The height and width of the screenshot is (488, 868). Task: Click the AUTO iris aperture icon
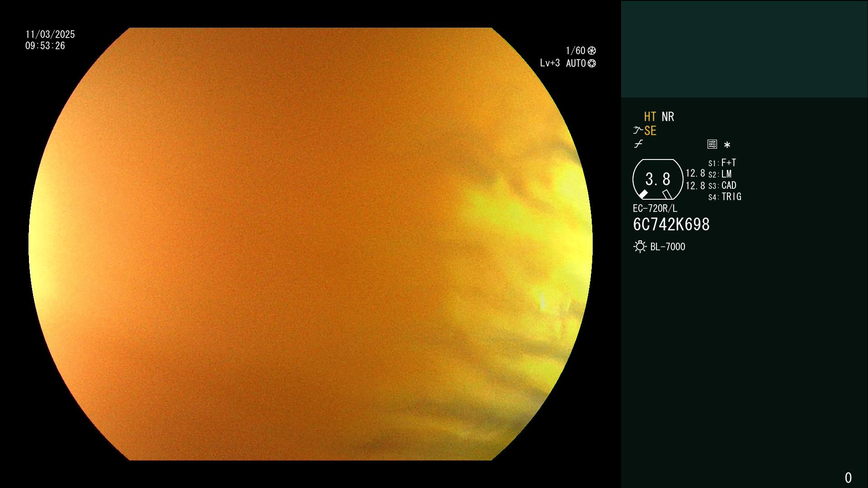pyautogui.click(x=592, y=63)
